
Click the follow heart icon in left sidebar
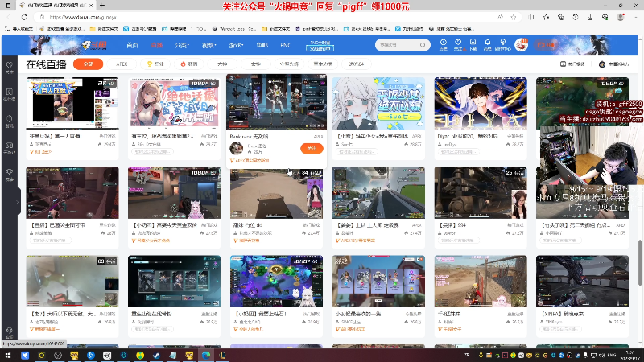point(10,68)
